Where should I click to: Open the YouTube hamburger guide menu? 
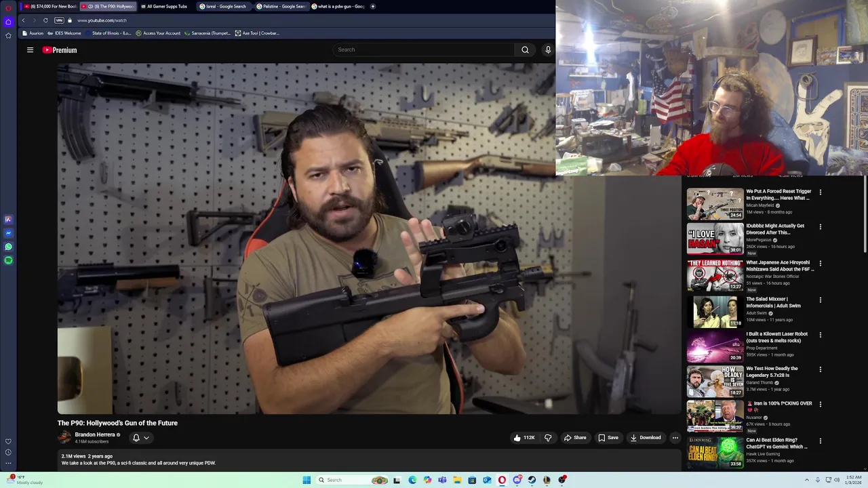click(x=30, y=49)
